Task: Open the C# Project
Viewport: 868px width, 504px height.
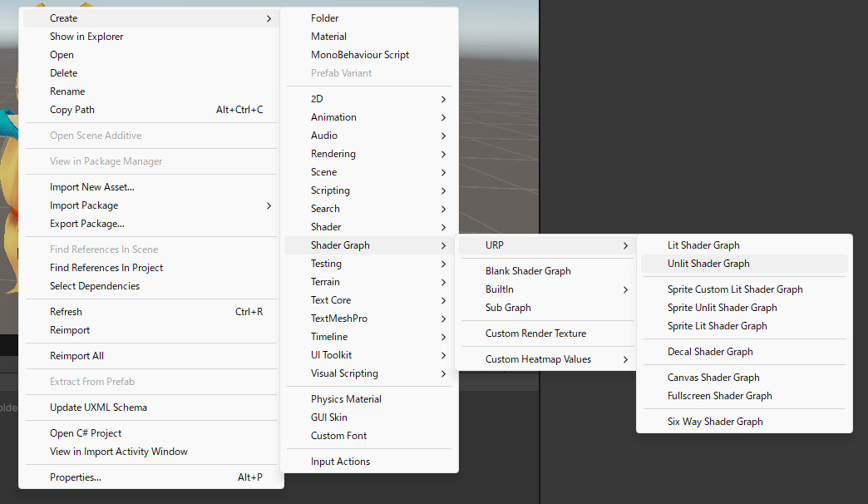Action: click(x=86, y=432)
